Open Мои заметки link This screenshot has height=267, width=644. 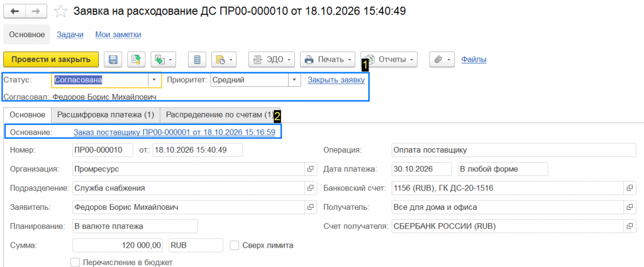point(118,35)
